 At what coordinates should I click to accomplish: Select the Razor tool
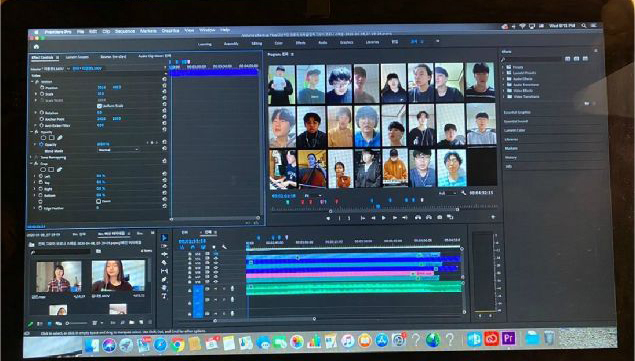coord(164,263)
